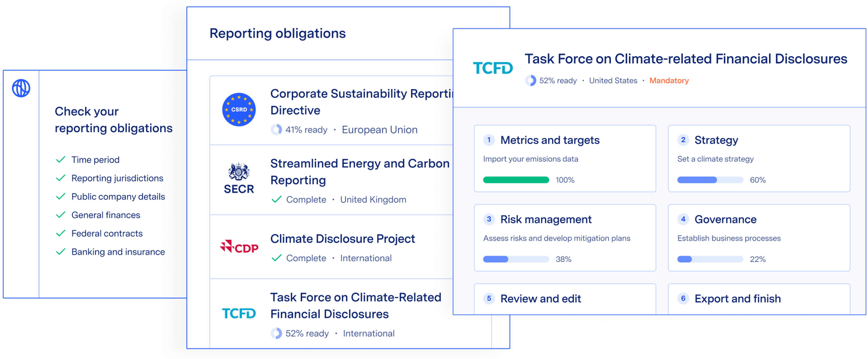
Task: Open Climate Disclosure Project entry
Action: (342, 239)
